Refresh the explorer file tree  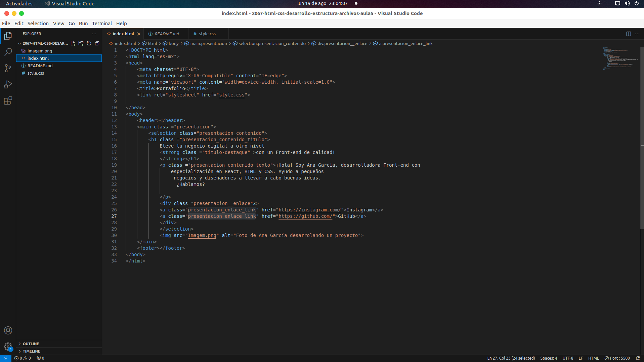click(x=89, y=43)
